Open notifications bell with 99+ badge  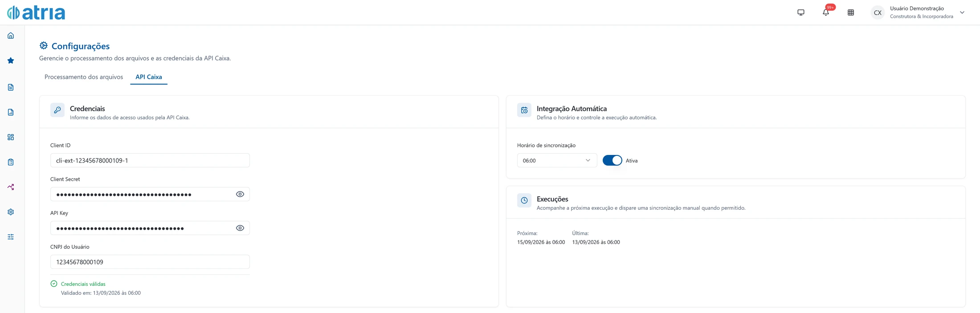(x=826, y=12)
